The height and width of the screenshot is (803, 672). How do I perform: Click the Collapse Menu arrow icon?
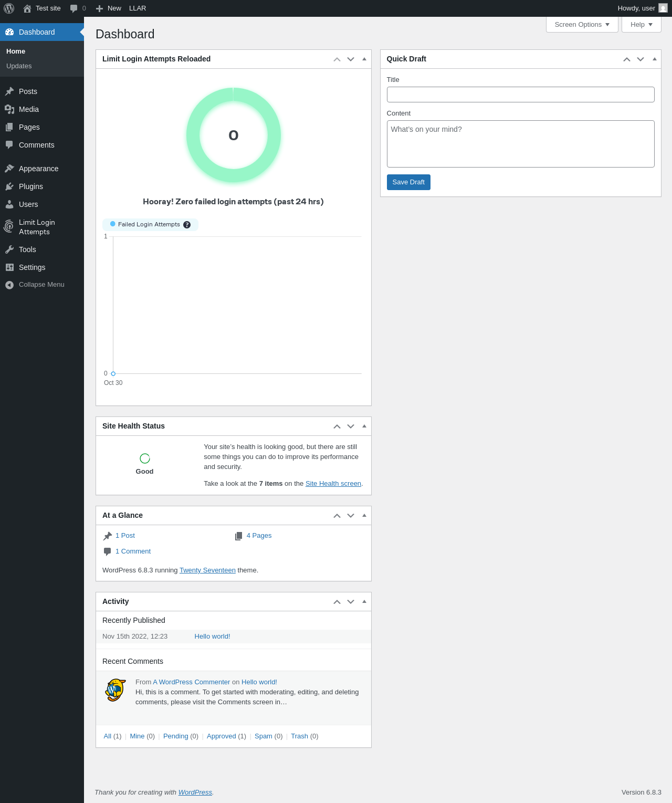(9, 285)
